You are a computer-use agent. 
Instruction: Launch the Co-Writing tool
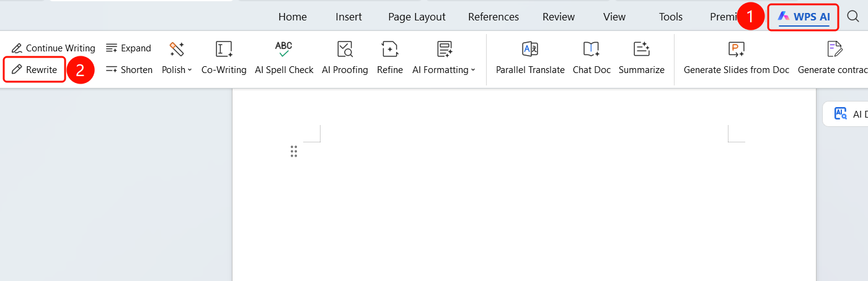(x=224, y=58)
